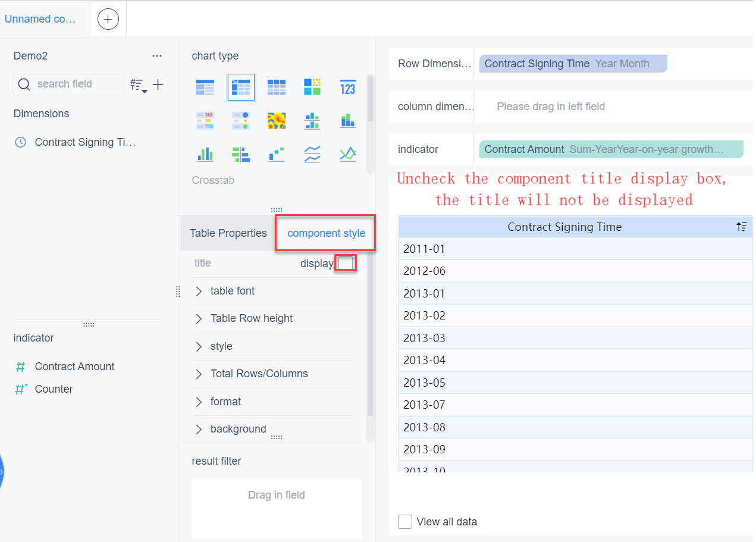Click the Row Dimensi… label
The image size is (756, 542).
coord(434,64)
